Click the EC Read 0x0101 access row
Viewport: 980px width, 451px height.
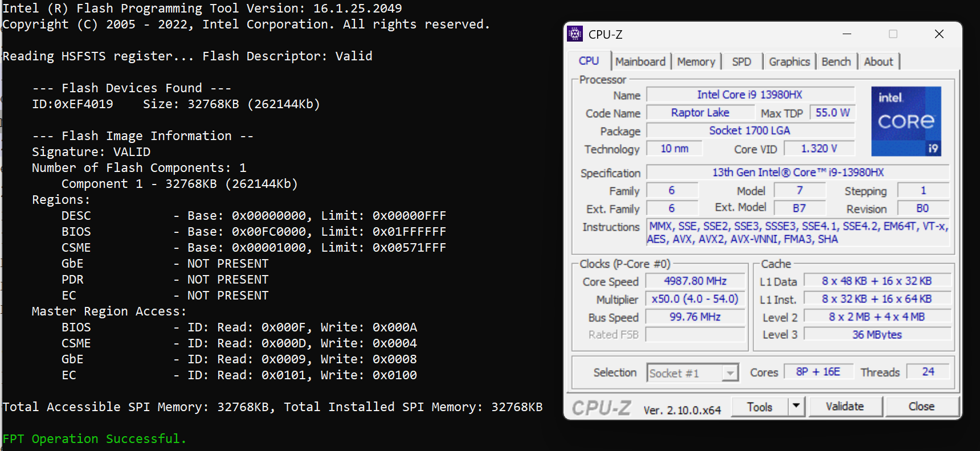[239, 375]
